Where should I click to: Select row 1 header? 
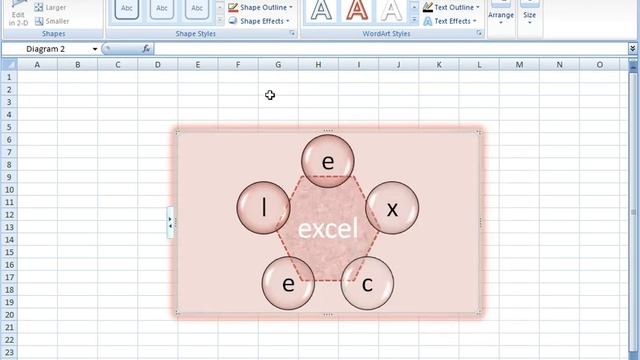(9, 77)
